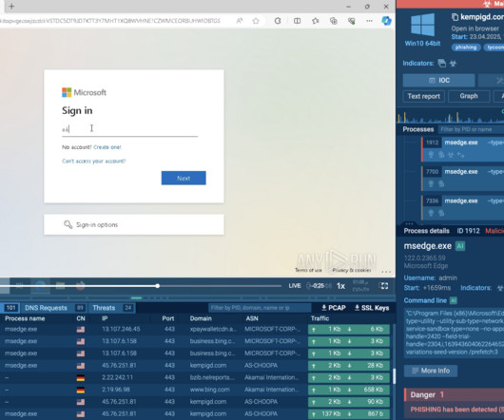Click the Read aloud icon in address bar

[x=240, y=21]
